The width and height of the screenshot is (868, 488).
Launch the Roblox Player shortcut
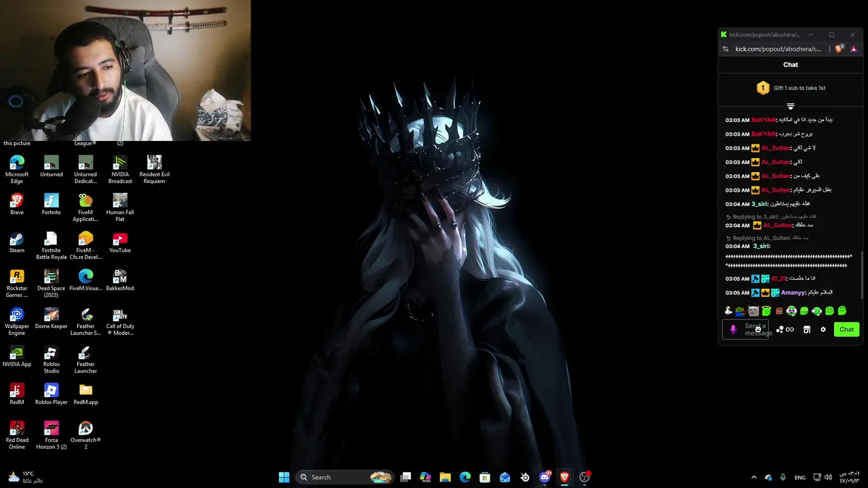52,394
